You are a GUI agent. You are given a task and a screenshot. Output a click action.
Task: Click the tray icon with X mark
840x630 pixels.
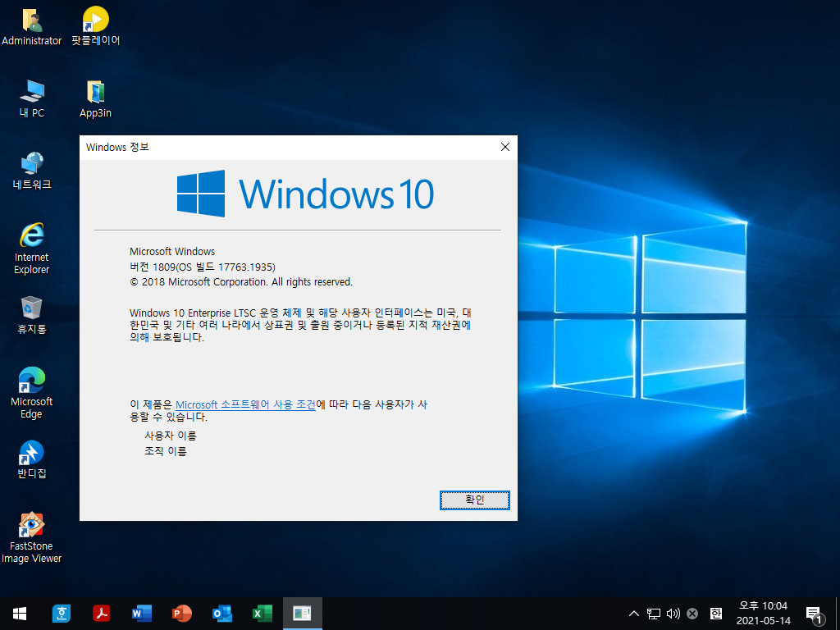click(x=692, y=614)
